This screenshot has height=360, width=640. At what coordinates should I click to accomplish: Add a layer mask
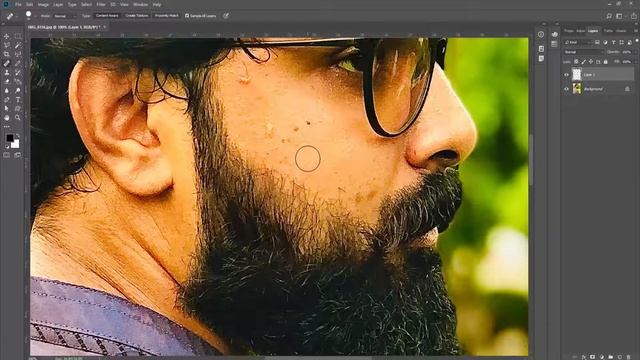point(592,357)
